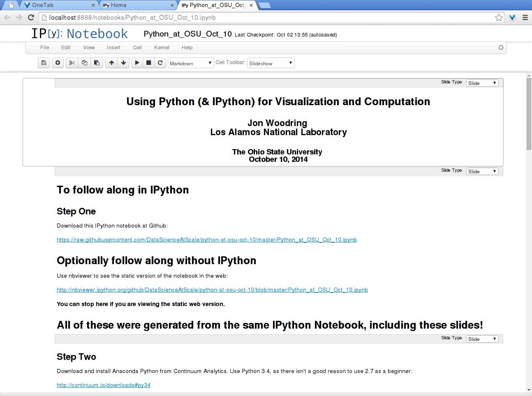Copy the selected cell in the notebook toolbar
Image resolution: width=532 pixels, height=396 pixels.
[84, 63]
